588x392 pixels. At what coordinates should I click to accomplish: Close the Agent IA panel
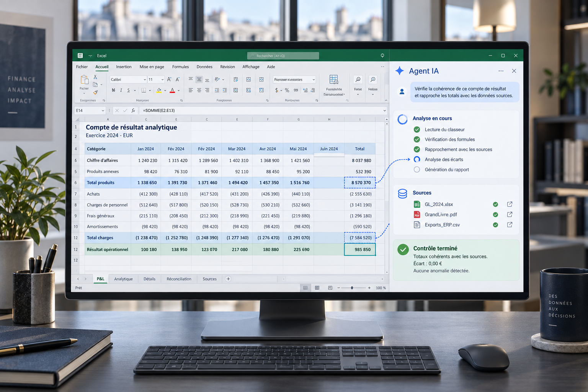(514, 71)
